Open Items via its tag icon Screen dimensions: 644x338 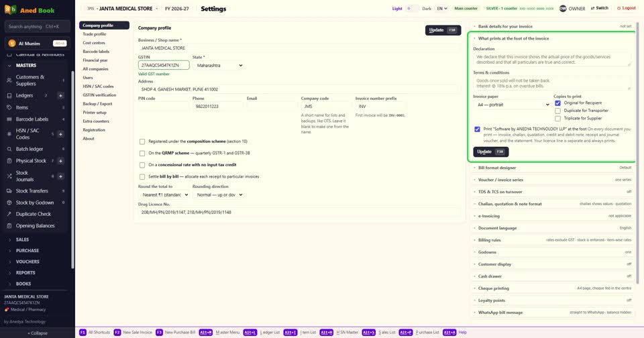(x=9, y=107)
